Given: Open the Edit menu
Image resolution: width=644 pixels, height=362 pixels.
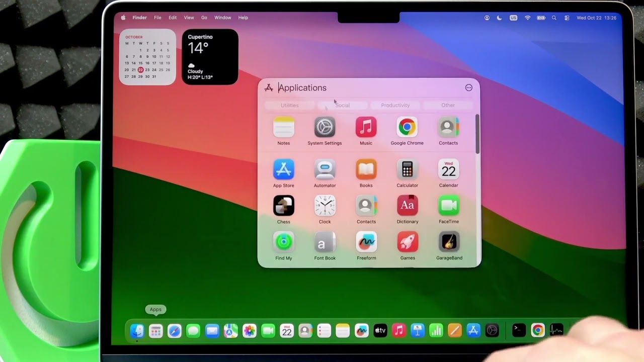Looking at the screenshot, I should [x=173, y=18].
